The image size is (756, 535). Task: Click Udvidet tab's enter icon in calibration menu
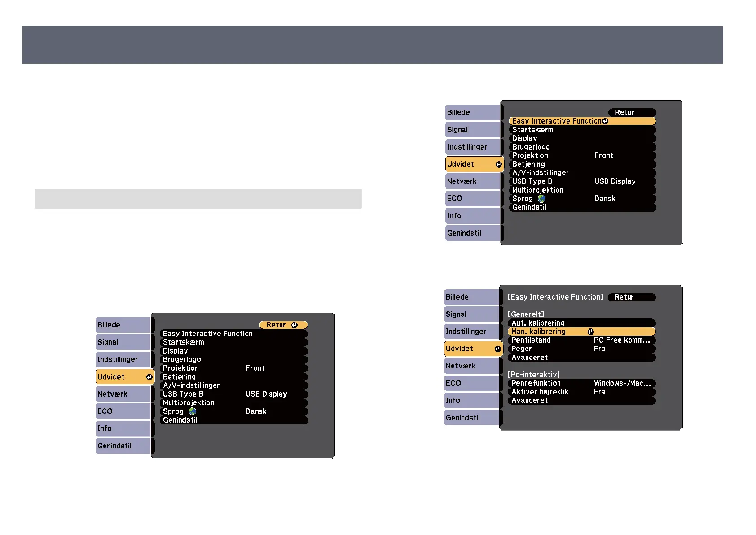point(497,349)
